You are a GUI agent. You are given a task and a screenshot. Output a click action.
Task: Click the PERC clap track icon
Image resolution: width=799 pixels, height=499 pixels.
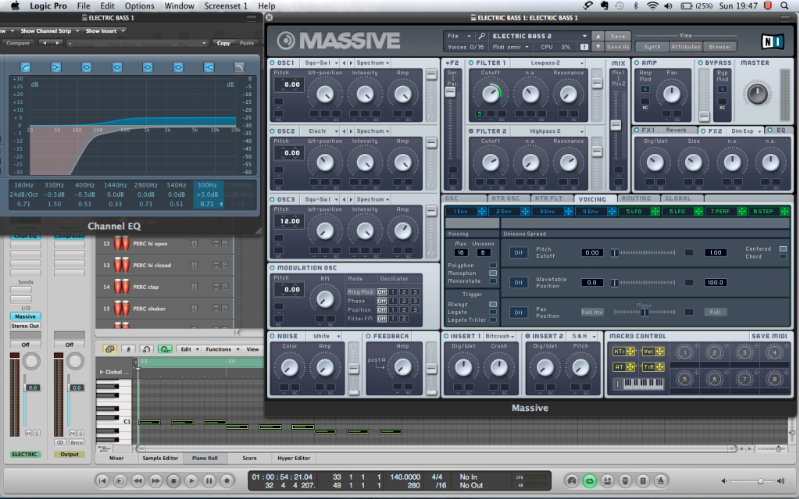tap(121, 286)
